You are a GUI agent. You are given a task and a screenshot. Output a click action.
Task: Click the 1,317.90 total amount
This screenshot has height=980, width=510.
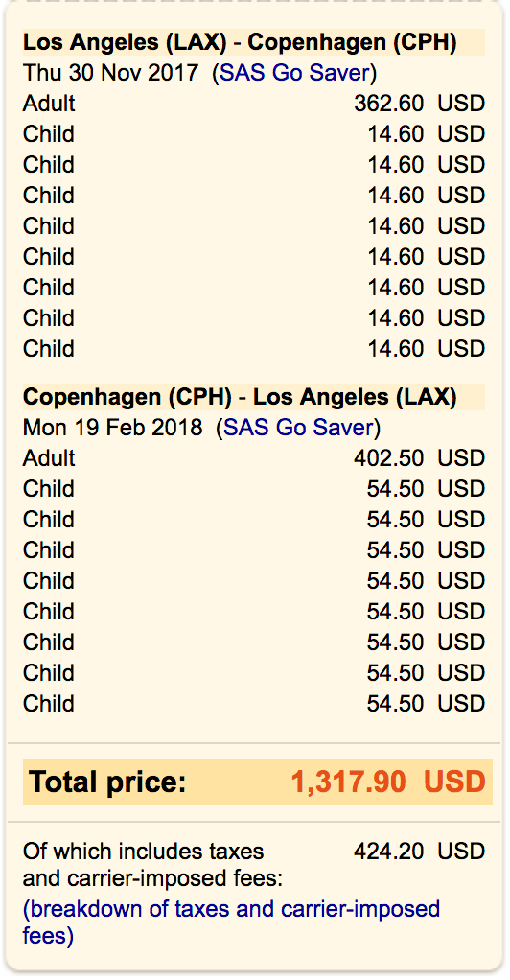tap(348, 782)
